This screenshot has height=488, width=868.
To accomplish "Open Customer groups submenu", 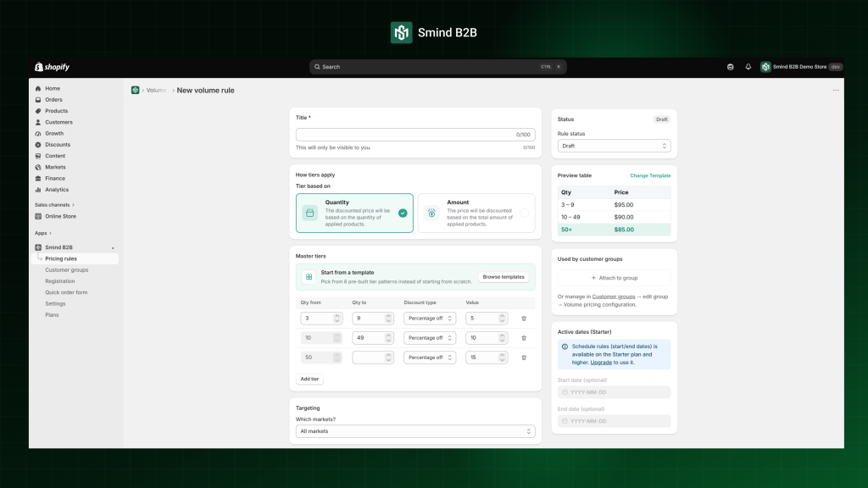I will 66,270.
